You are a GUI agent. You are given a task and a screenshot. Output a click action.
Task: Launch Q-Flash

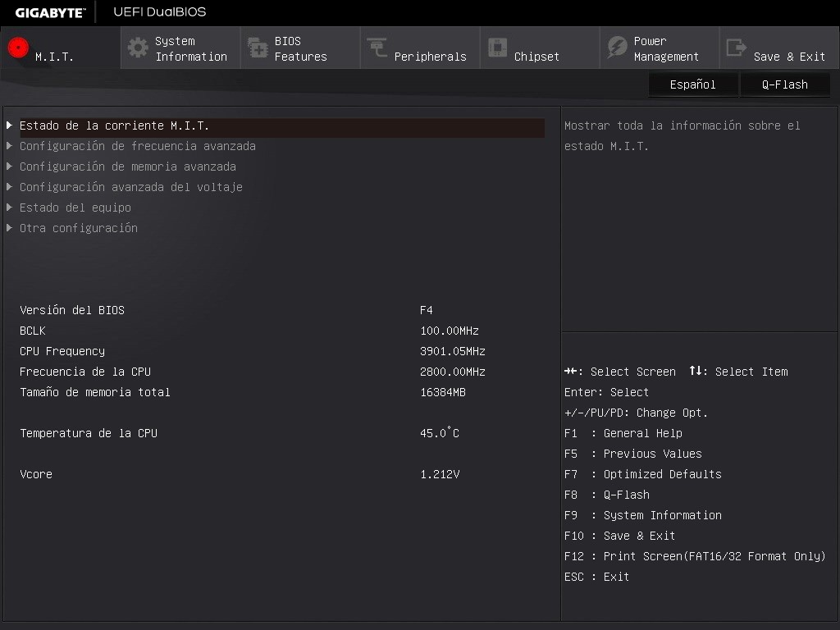pos(784,84)
